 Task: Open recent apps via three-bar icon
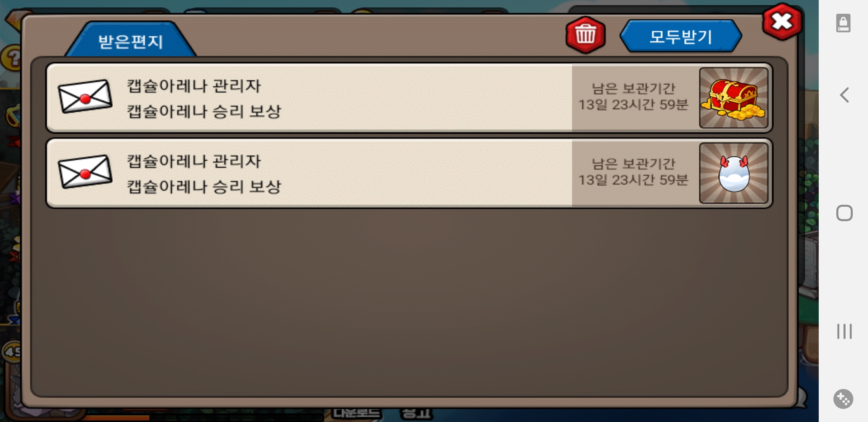click(x=844, y=331)
